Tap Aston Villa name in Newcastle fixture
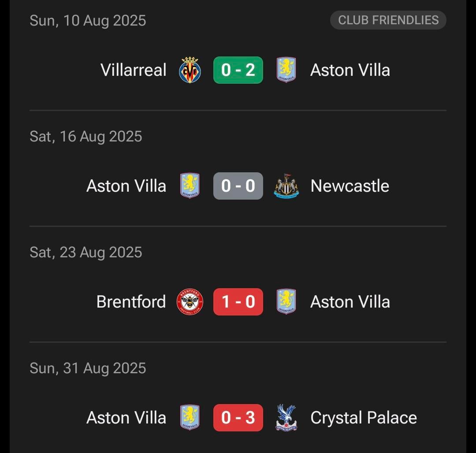 click(x=126, y=186)
